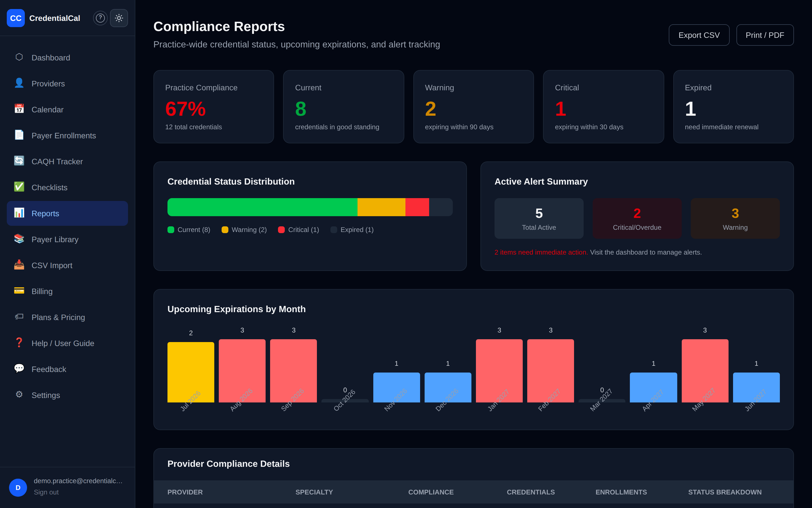Click the Warning expiring within 90 days card
The image size is (812, 508).
(x=473, y=107)
